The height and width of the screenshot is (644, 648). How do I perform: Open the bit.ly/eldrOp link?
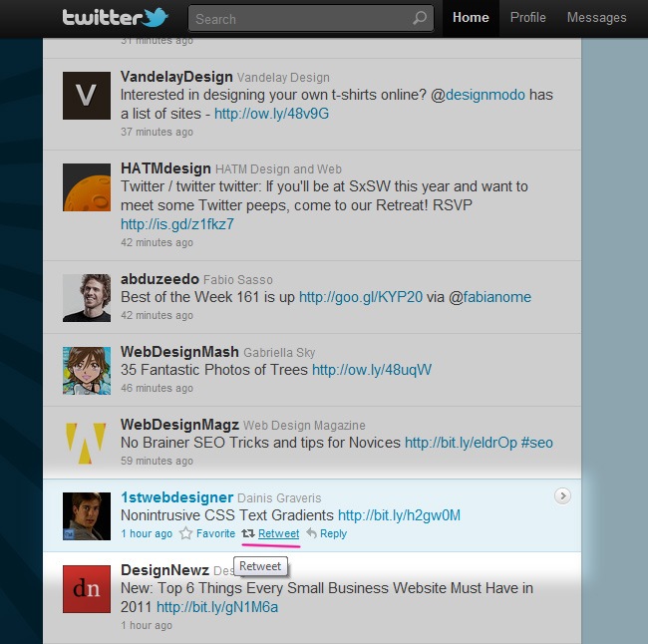[461, 443]
